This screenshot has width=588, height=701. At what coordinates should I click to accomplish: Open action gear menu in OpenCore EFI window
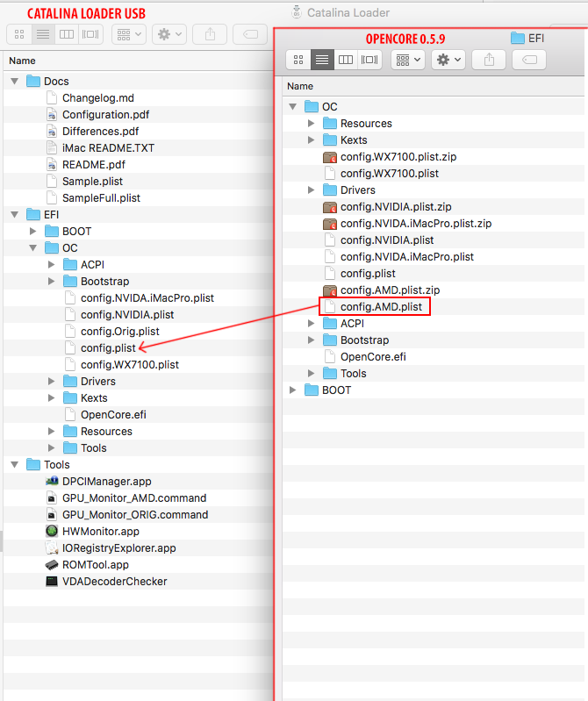pyautogui.click(x=448, y=60)
